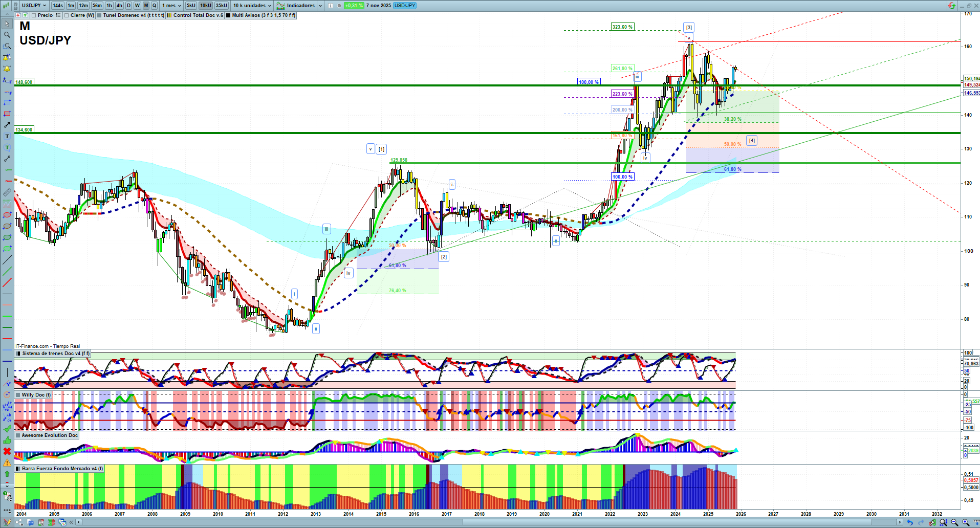Switch to 1h timeframe
This screenshot has width=980, height=528.
point(109,6)
